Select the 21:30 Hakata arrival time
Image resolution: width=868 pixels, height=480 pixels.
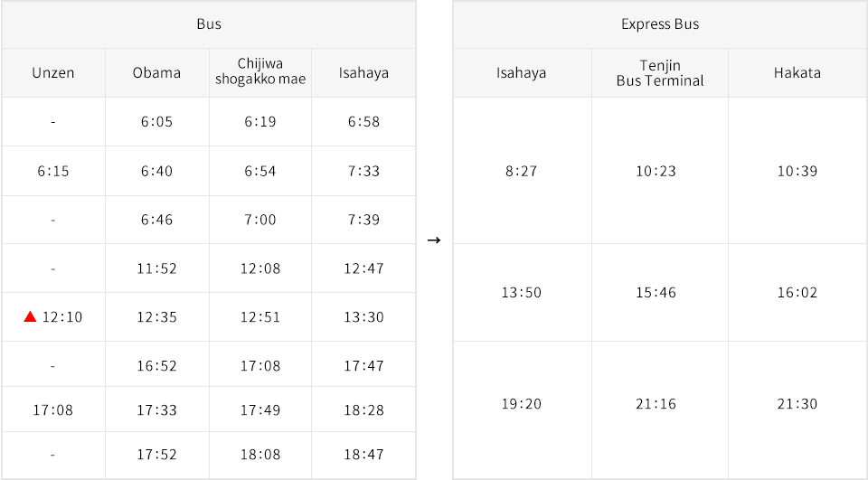797,403
